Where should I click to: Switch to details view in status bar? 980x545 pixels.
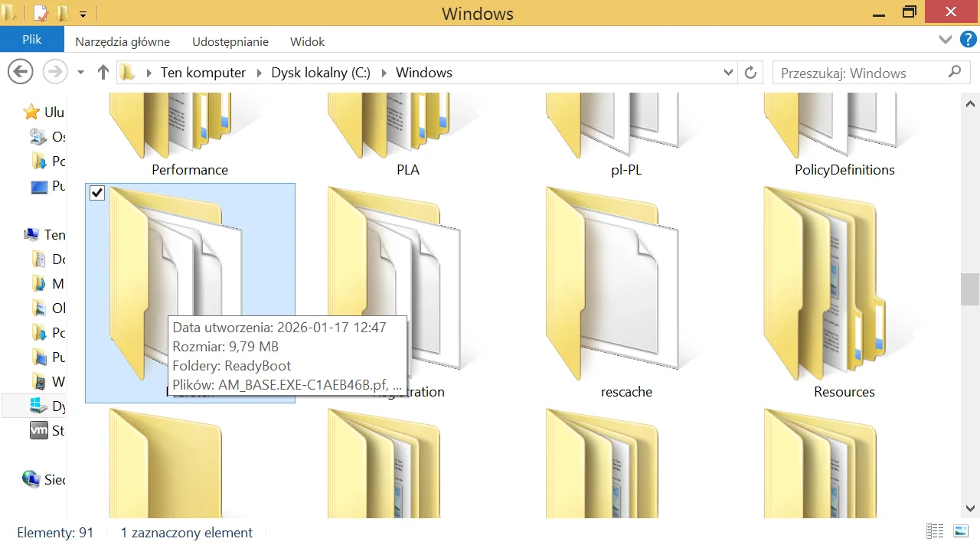click(x=935, y=531)
